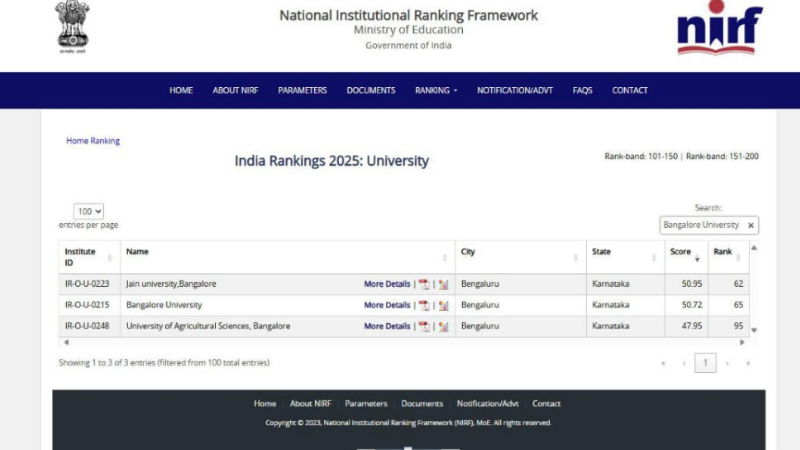Open PARAMETERS menu item
Viewport: 800px width, 450px height.
tap(302, 90)
